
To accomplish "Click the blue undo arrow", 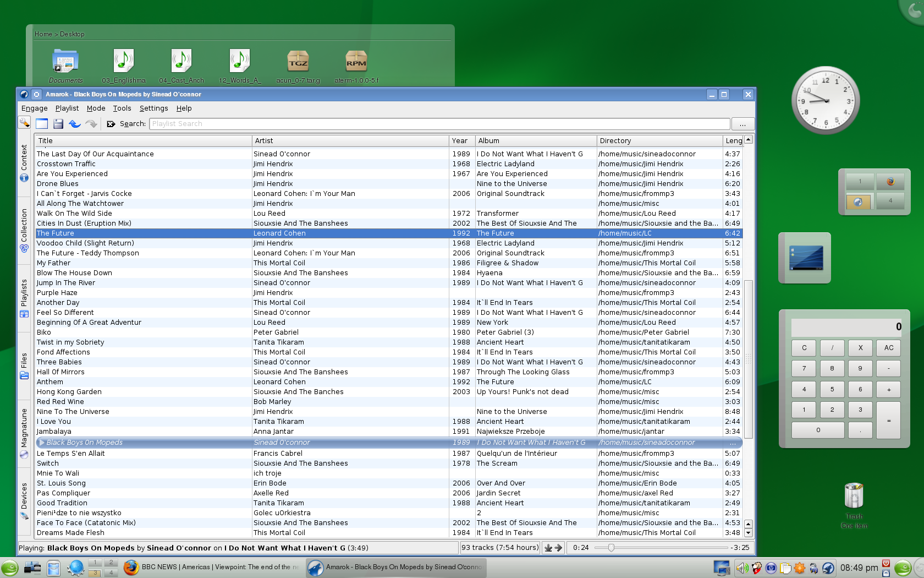I will (x=75, y=124).
